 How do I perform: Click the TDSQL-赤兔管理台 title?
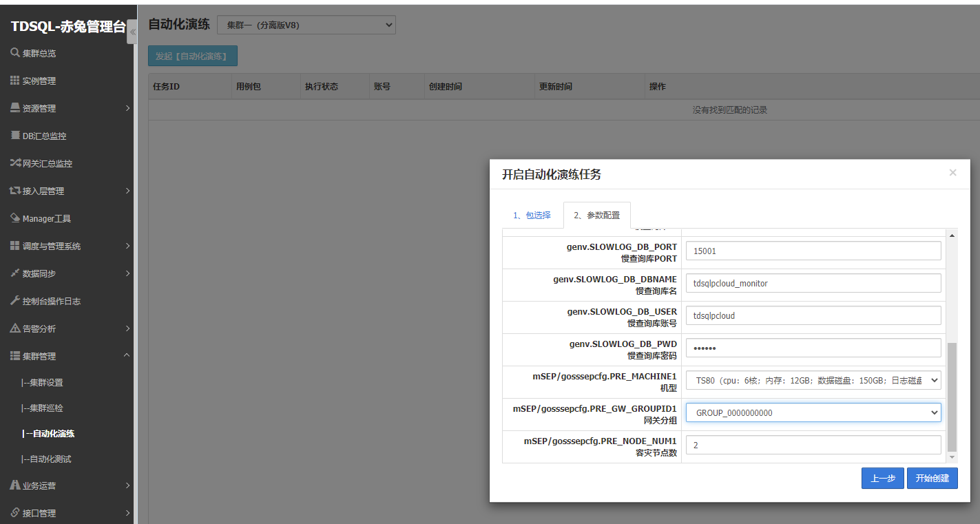tap(68, 27)
